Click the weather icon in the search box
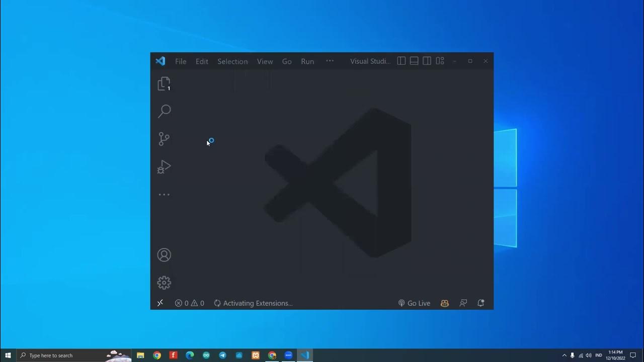Screen dimensions: 644x362 tap(118, 355)
